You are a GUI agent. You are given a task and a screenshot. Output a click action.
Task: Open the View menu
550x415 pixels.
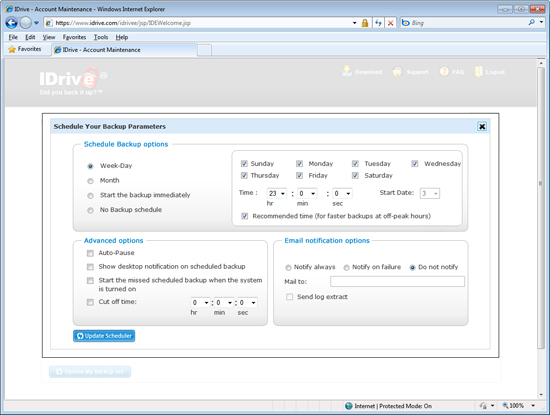click(x=49, y=37)
